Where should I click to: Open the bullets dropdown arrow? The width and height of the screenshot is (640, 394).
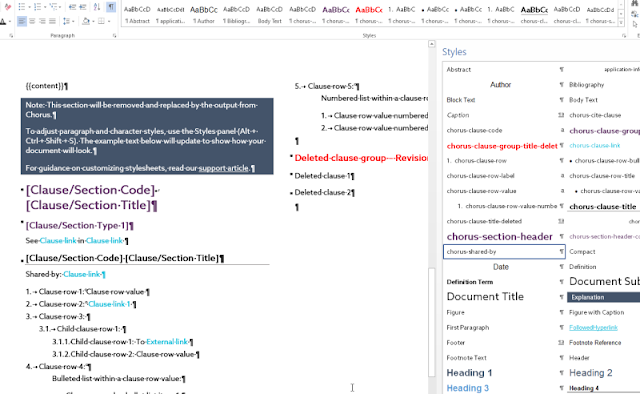click(x=29, y=7)
